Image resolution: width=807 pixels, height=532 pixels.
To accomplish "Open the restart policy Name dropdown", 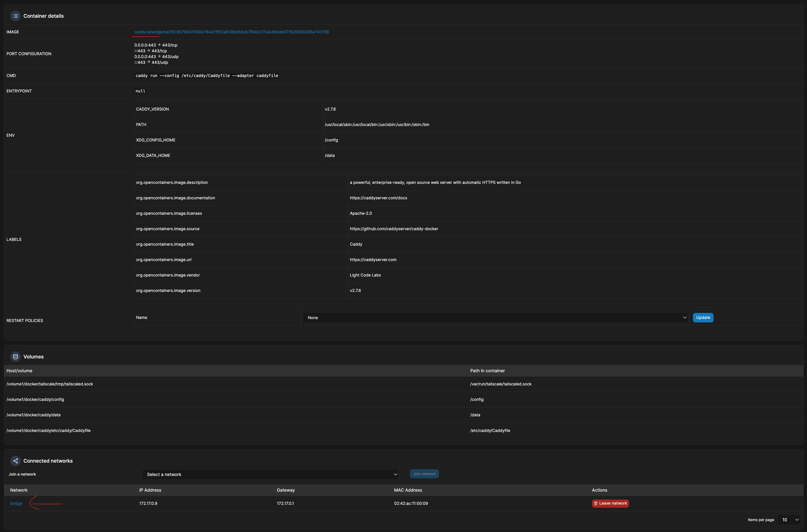I will click(496, 317).
